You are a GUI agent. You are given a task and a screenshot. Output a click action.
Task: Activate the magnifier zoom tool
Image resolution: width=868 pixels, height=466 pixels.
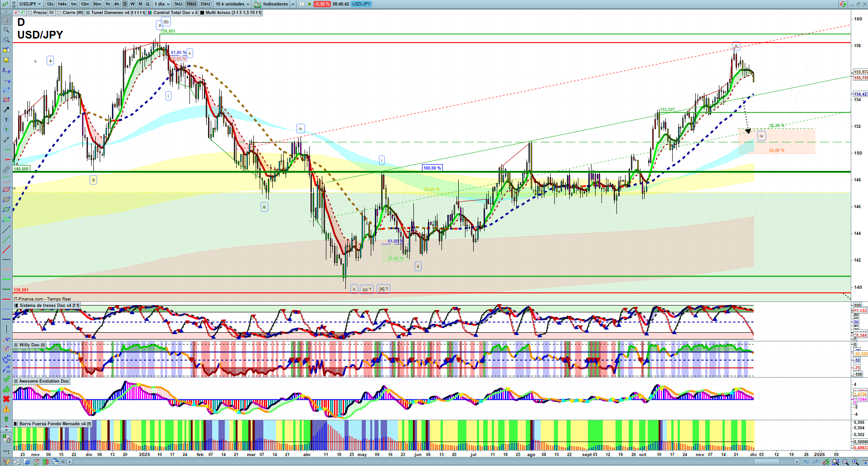click(6, 30)
